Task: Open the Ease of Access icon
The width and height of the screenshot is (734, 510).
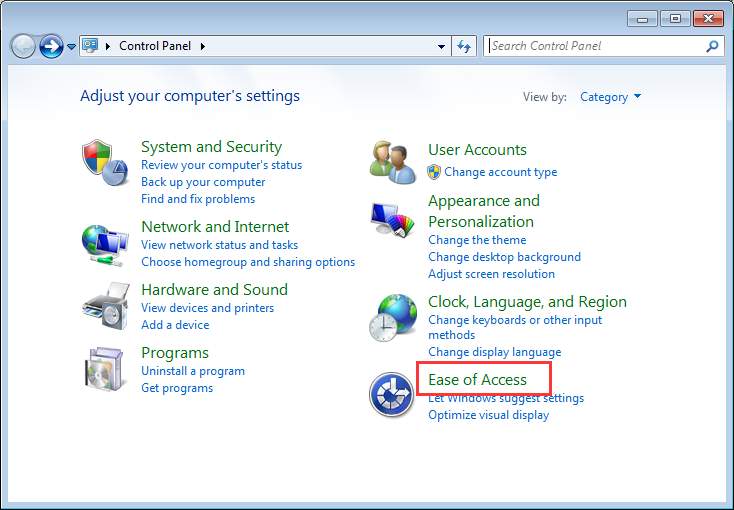Action: click(391, 394)
